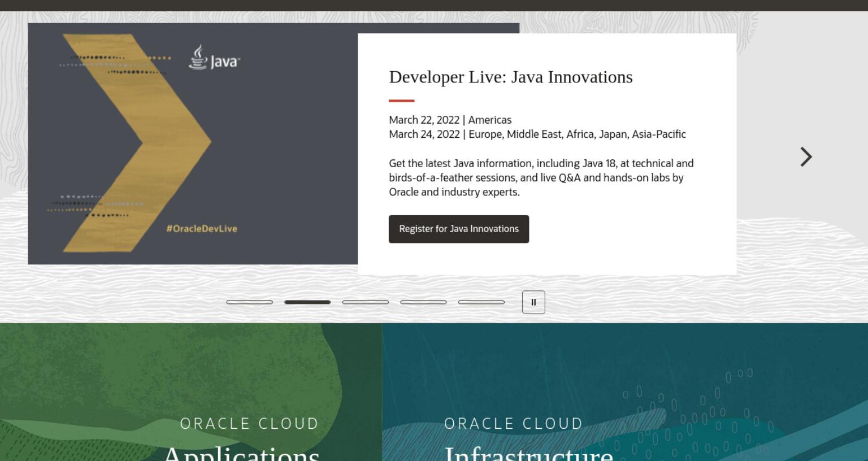Click the Java 18 description paragraph
This screenshot has height=461, width=868.
pyautogui.click(x=541, y=177)
